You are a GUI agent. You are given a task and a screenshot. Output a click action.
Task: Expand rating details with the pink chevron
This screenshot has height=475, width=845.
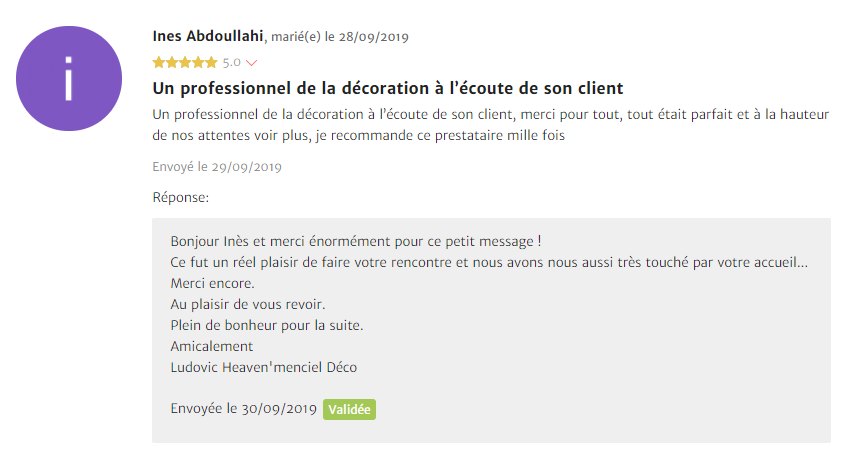(251, 63)
